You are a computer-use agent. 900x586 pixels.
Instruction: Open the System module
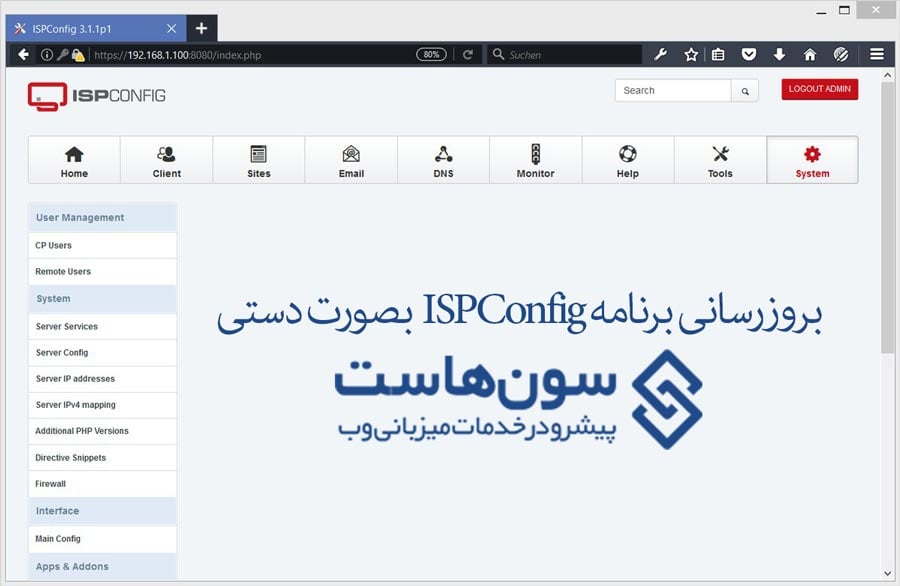point(812,160)
